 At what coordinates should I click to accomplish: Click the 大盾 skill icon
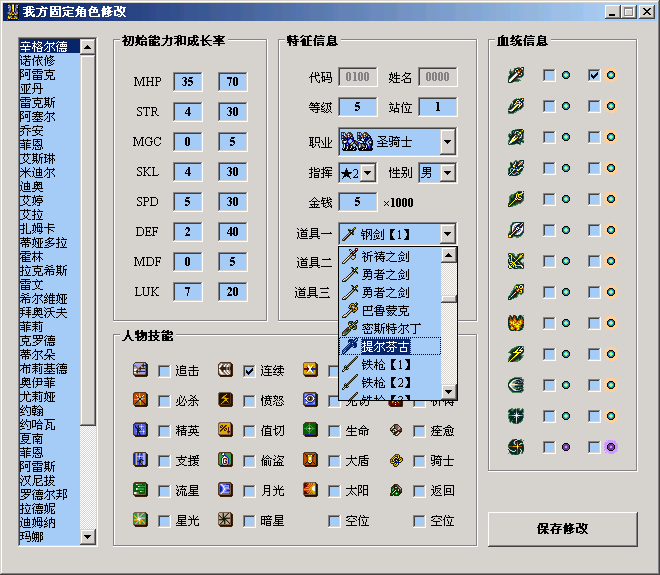coord(310,460)
